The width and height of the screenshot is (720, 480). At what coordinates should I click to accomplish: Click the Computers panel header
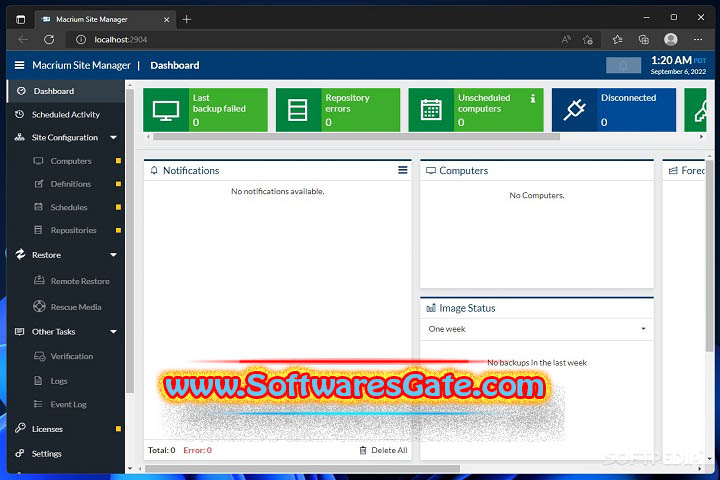pyautogui.click(x=537, y=170)
